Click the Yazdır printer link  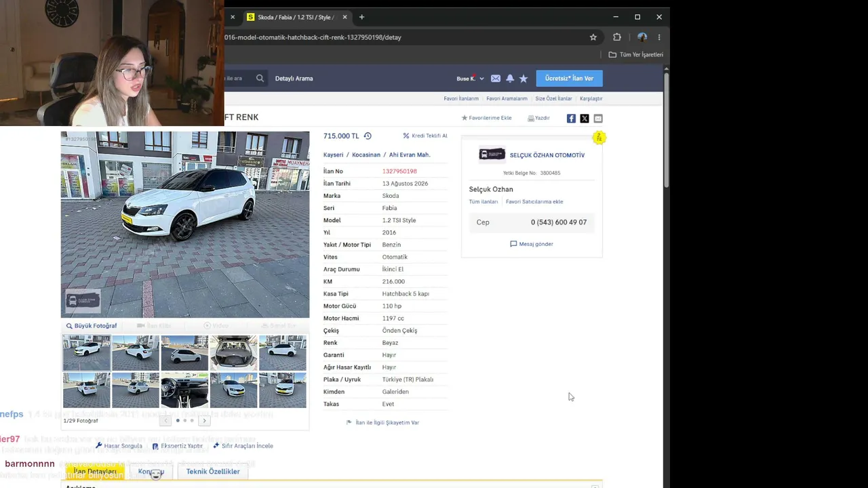point(538,118)
